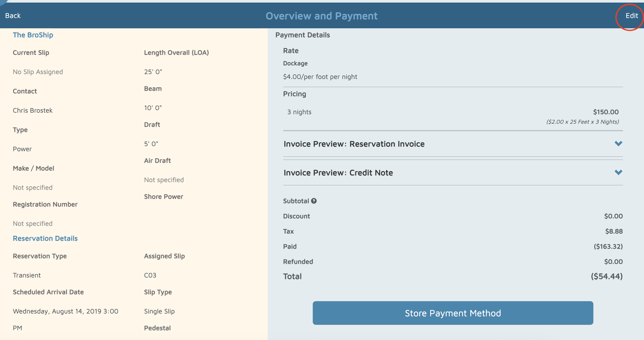Click the Subtotal help question-mark icon
This screenshot has height=340, width=644.
coord(314,201)
